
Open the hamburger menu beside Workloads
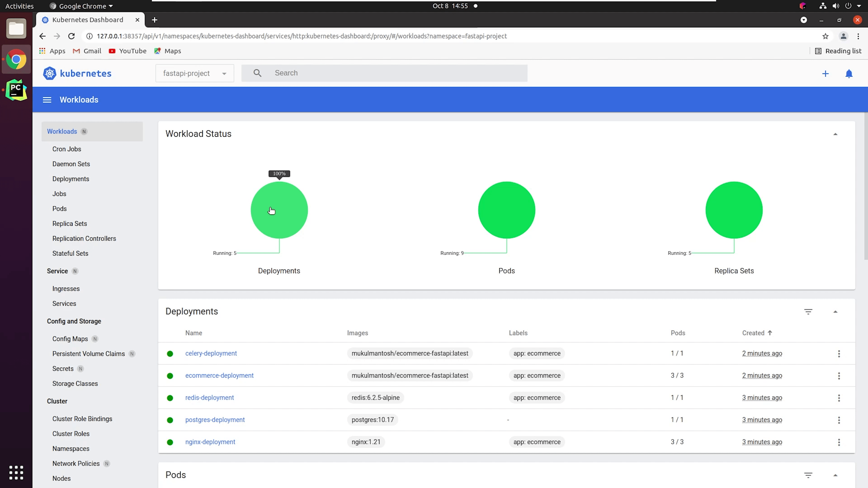click(47, 100)
